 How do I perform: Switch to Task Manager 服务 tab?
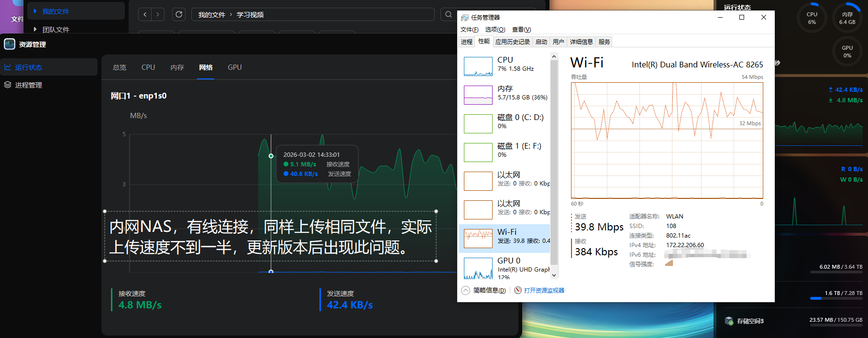[x=604, y=42]
